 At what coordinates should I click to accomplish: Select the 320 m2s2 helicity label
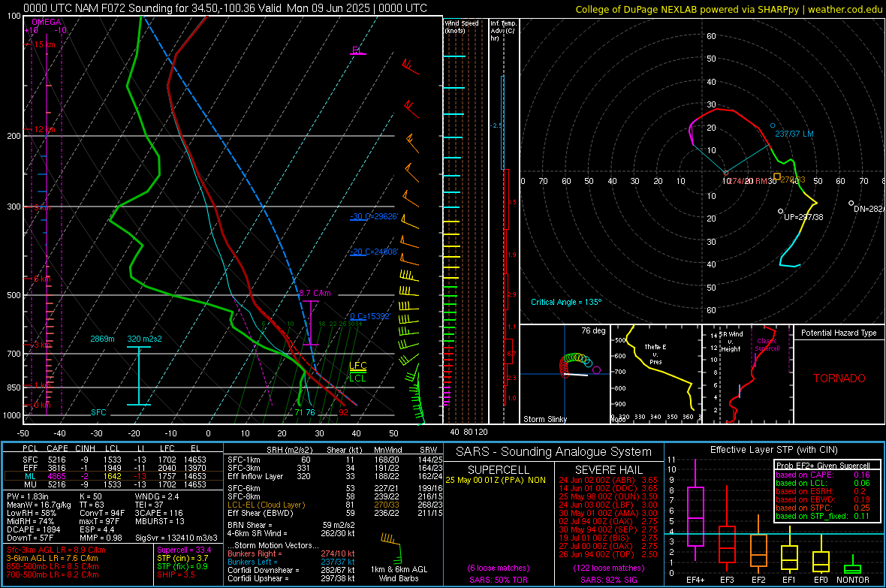(x=144, y=339)
